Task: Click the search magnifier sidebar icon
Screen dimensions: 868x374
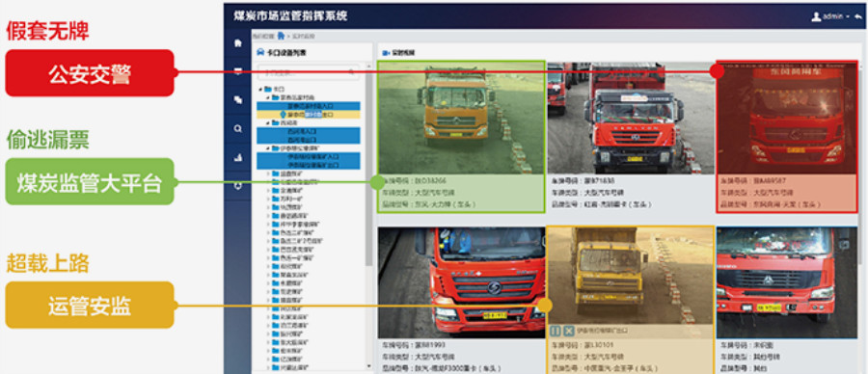Action: click(x=238, y=129)
